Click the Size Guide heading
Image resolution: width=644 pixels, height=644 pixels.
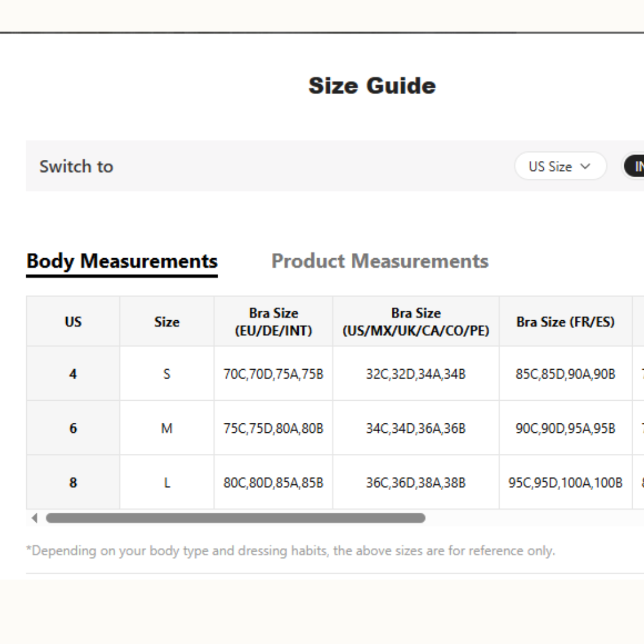pyautogui.click(x=372, y=86)
